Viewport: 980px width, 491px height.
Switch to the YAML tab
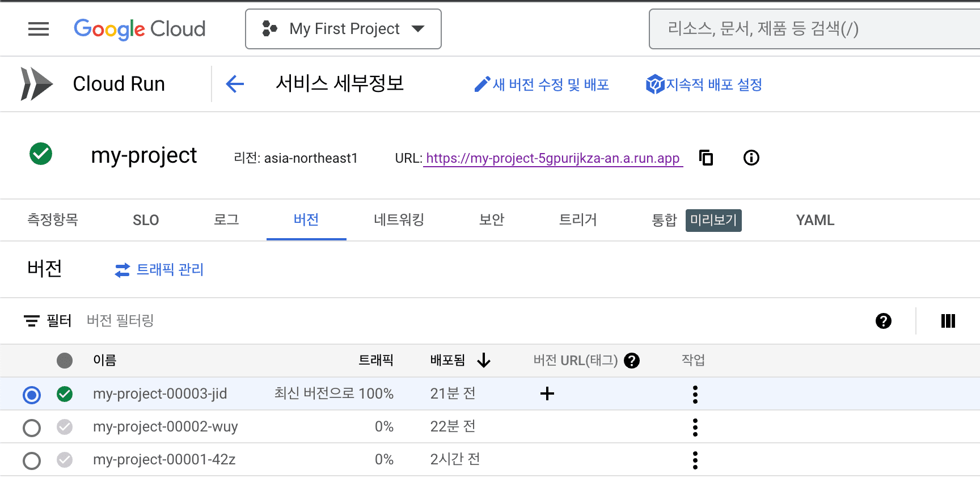[x=815, y=220]
